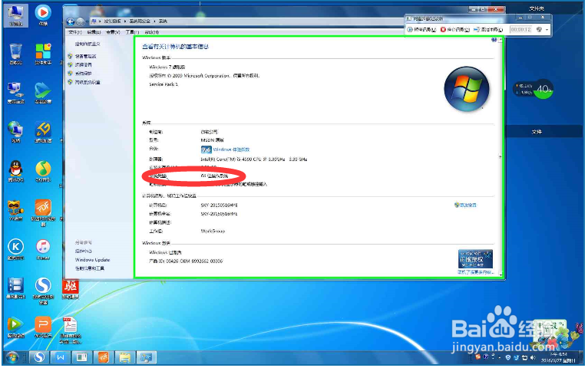588x368 pixels.
Task: Open the steps recorder help dropdown arrow
Action: pos(547,30)
